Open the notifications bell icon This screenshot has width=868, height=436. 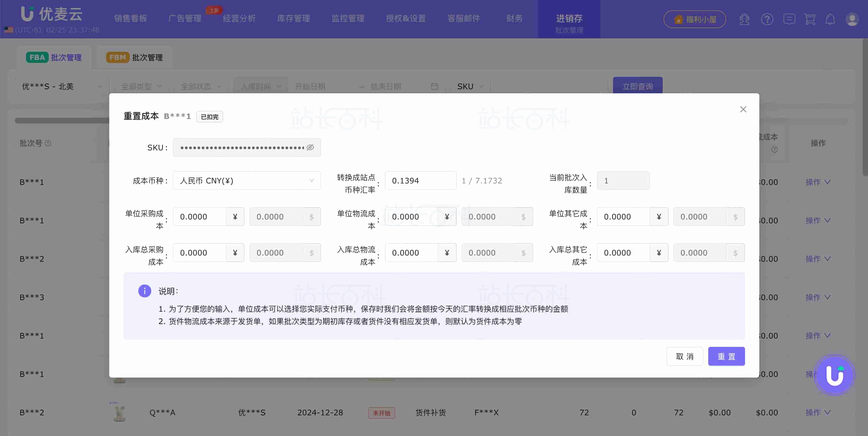830,19
